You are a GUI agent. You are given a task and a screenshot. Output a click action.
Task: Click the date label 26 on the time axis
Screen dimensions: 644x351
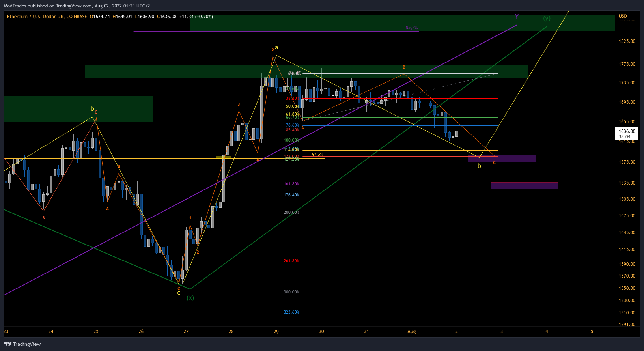(x=141, y=332)
